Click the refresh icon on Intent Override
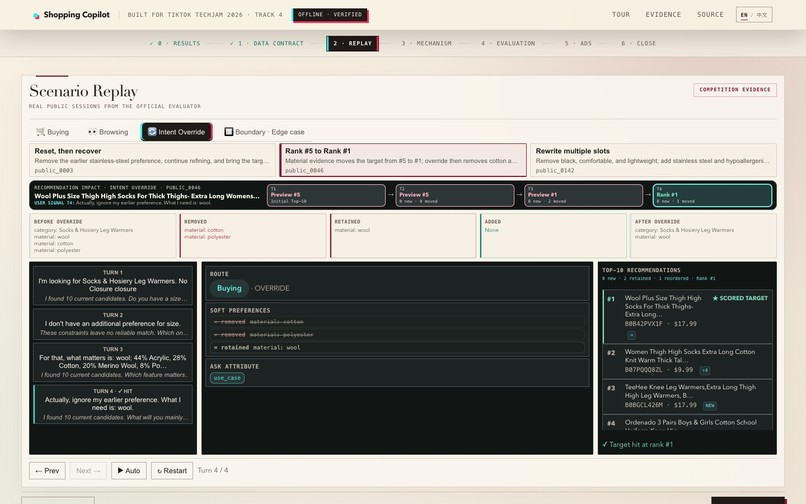The image size is (806, 504). point(152,132)
